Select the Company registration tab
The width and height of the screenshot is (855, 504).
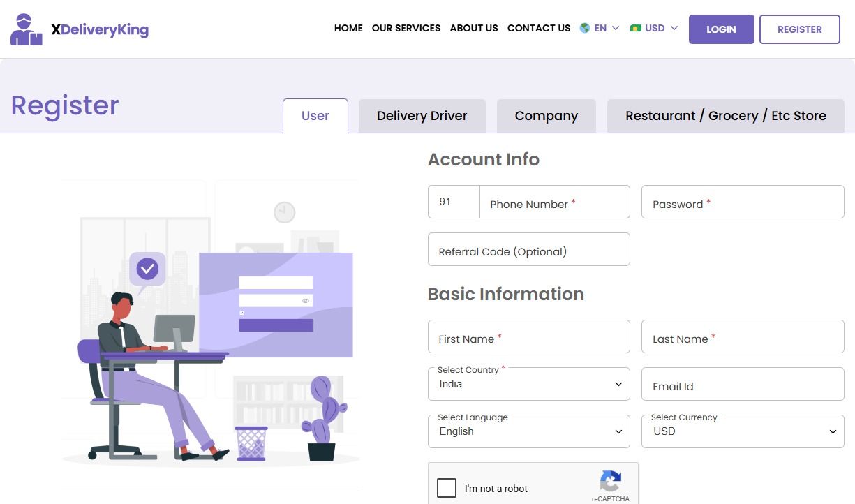(547, 115)
